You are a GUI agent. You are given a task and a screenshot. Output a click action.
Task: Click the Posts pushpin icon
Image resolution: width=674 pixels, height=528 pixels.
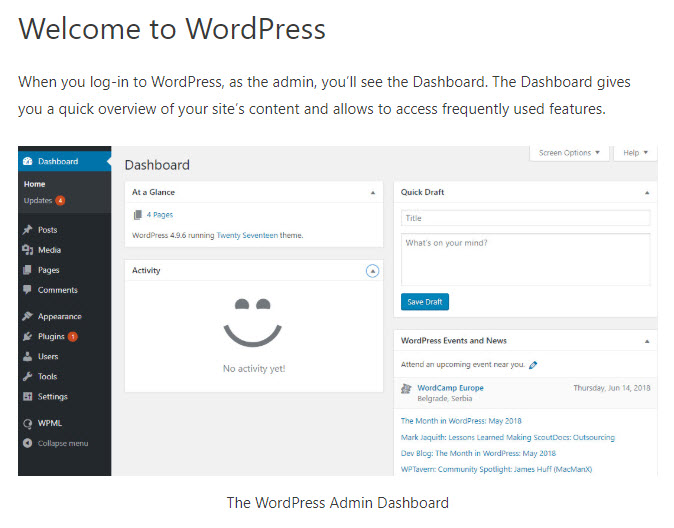27,230
